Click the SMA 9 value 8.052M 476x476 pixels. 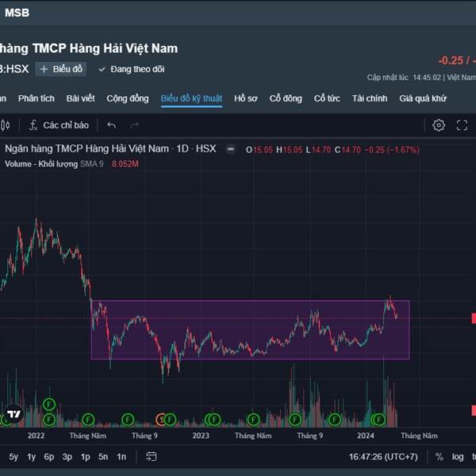[125, 164]
